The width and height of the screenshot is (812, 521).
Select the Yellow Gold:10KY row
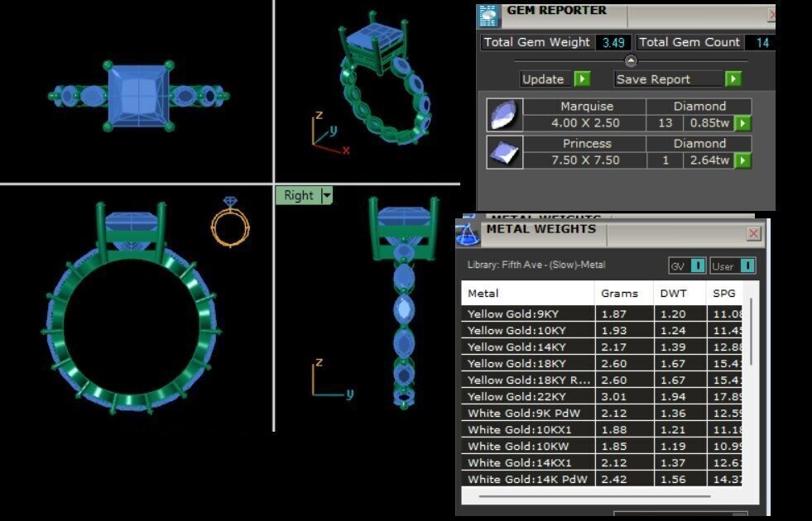(x=602, y=330)
